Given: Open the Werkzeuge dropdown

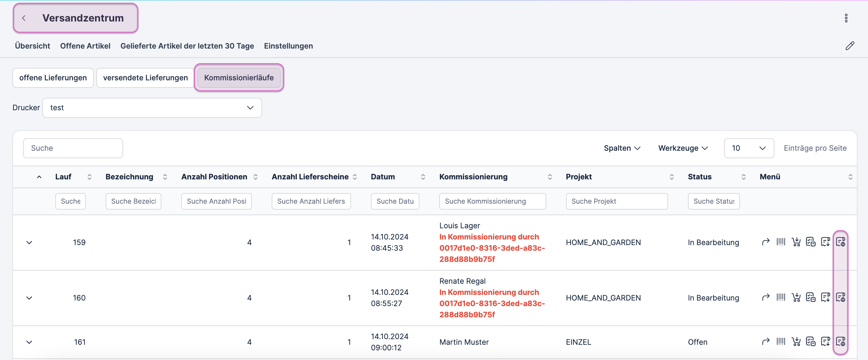Looking at the screenshot, I should click(683, 148).
